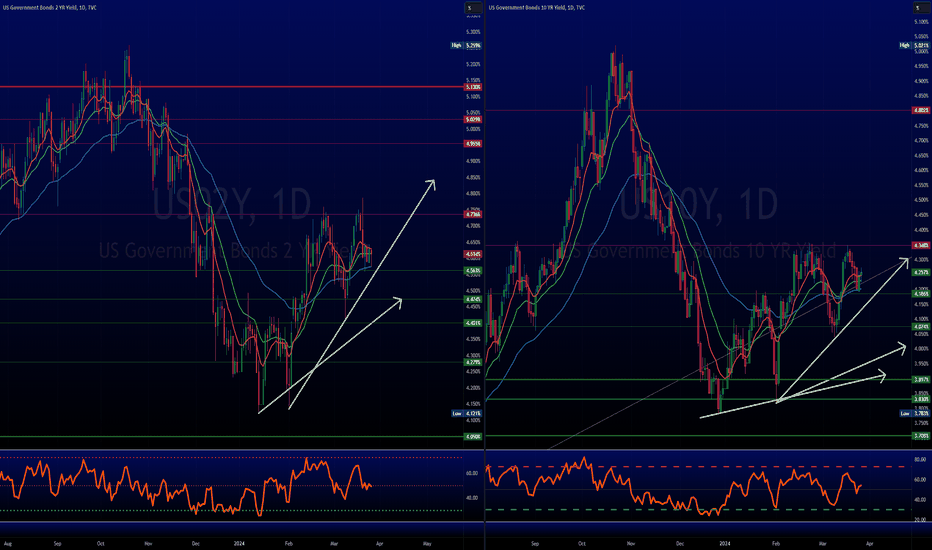Open the currency selector on the 10 YR Yield chart
The image size is (932, 550).
(x=921, y=8)
